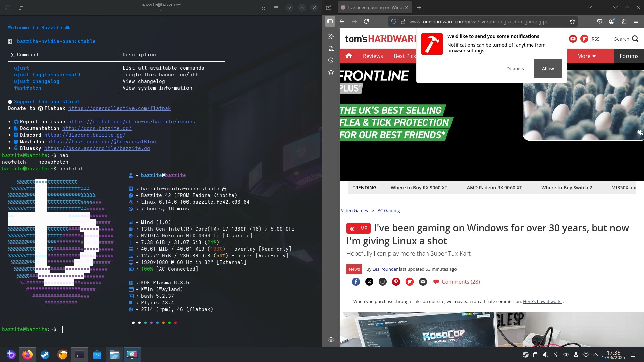The height and width of the screenshot is (362, 644).
Task: Reload the Tom's Hardware page
Action: pyautogui.click(x=366, y=21)
